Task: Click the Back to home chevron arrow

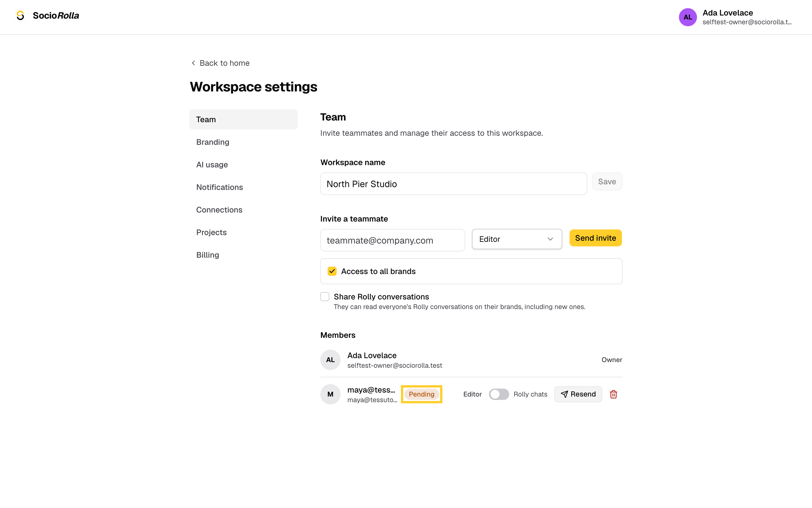Action: click(x=193, y=63)
